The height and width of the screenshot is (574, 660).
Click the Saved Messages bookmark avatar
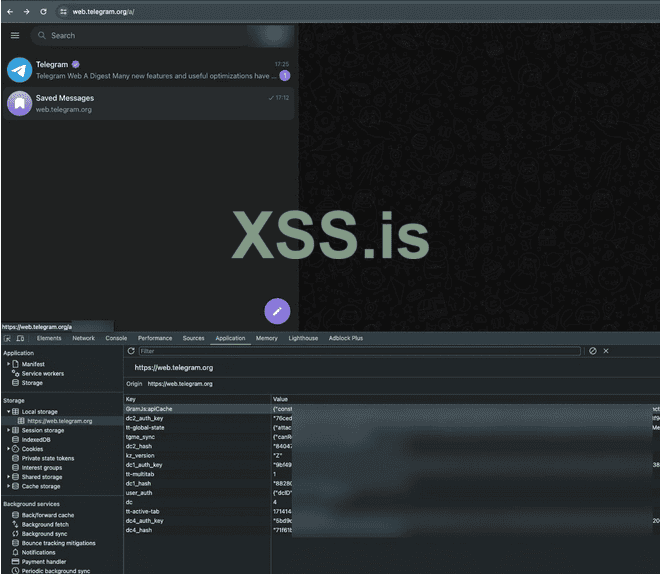(x=19, y=103)
